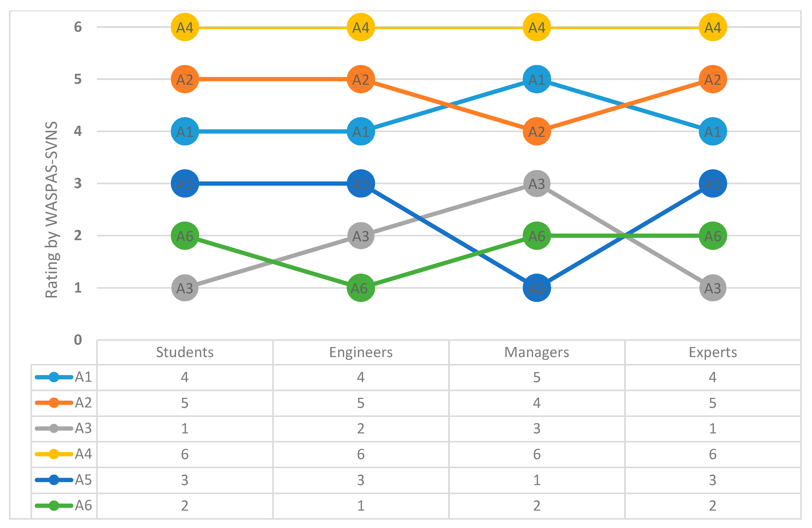The height and width of the screenshot is (528, 812).
Task: Click the A3 data point above Experts
Action: pyautogui.click(x=712, y=288)
